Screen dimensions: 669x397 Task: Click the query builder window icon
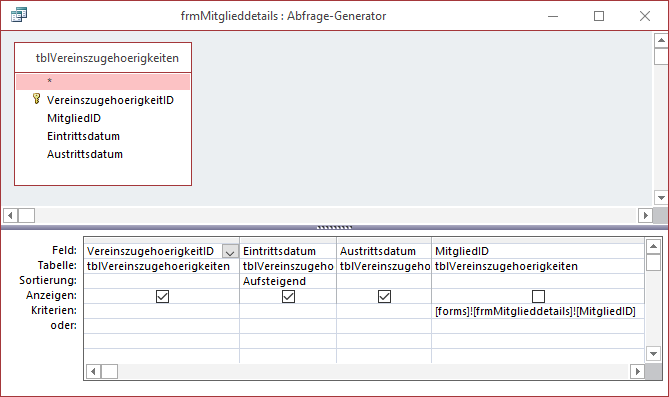coord(19,15)
